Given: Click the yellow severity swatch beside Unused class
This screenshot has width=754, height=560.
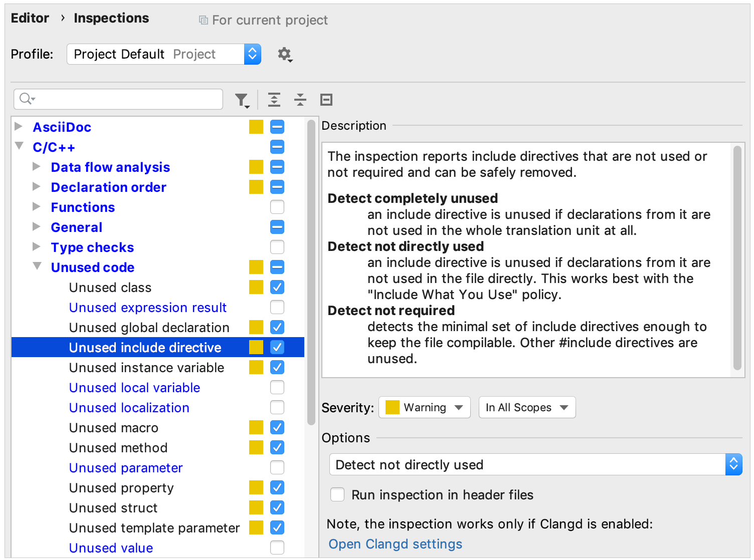Looking at the screenshot, I should [256, 287].
